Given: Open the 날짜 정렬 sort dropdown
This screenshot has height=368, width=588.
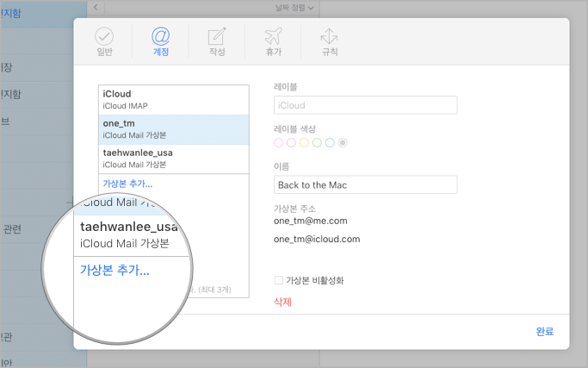Looking at the screenshot, I should [x=294, y=8].
